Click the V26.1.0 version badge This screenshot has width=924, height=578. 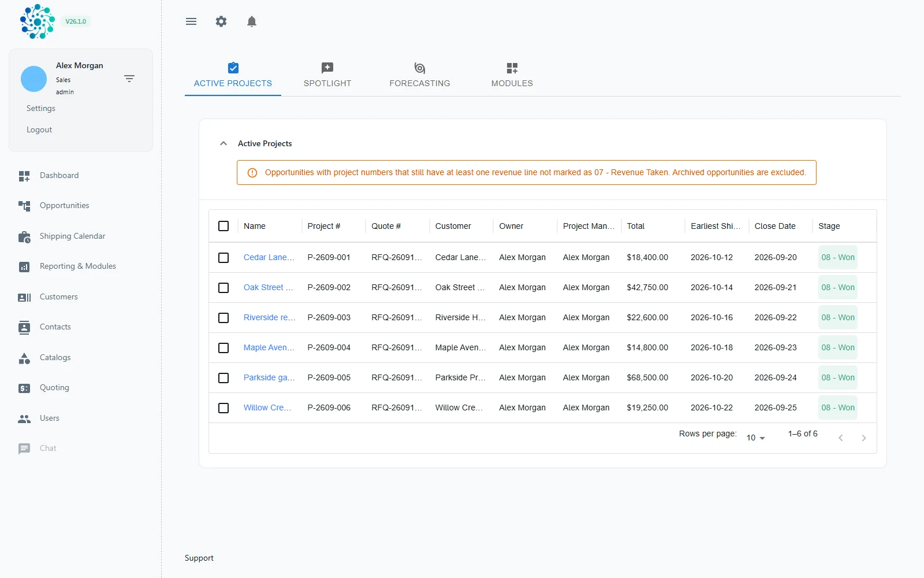[76, 21]
